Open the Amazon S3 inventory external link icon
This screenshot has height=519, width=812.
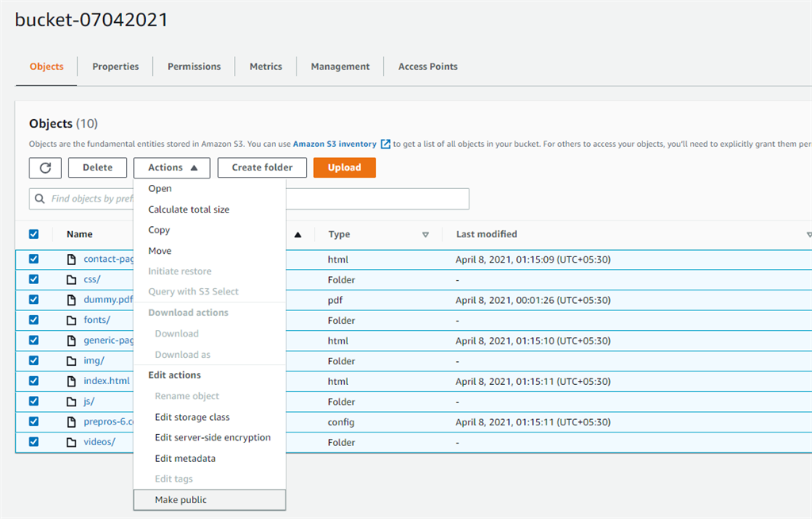385,144
